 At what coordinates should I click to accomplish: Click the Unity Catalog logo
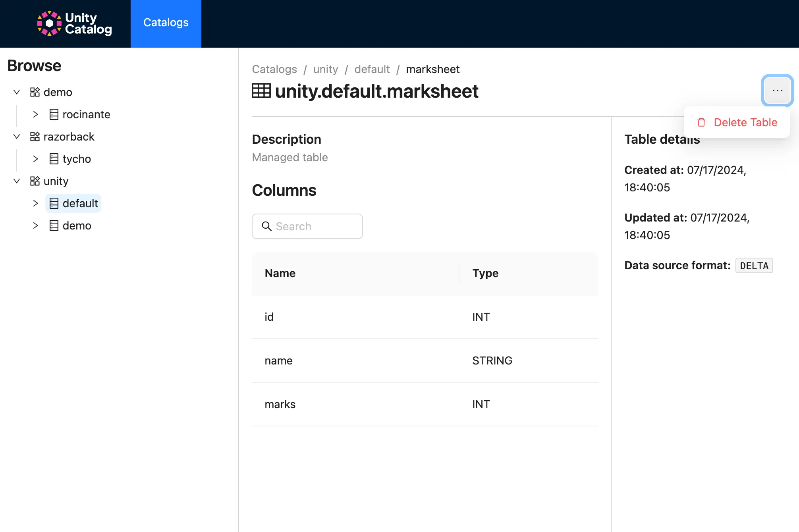point(73,23)
